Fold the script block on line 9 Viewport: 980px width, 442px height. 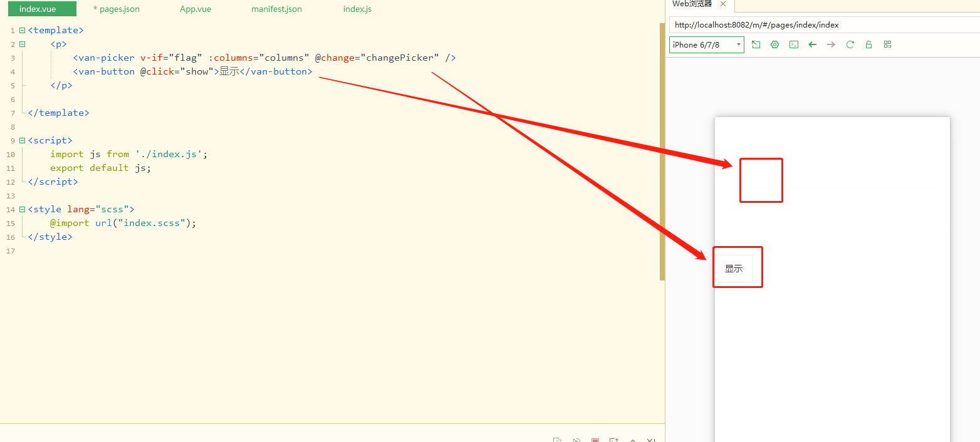tap(23, 140)
